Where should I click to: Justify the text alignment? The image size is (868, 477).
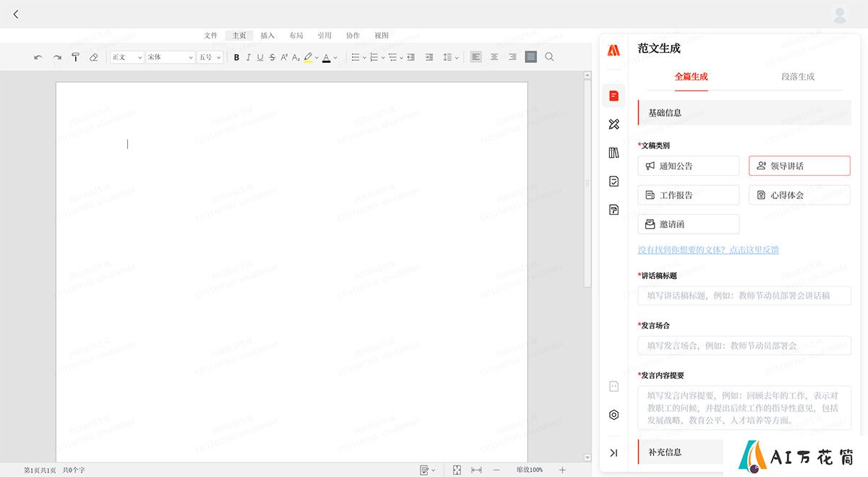(531, 57)
